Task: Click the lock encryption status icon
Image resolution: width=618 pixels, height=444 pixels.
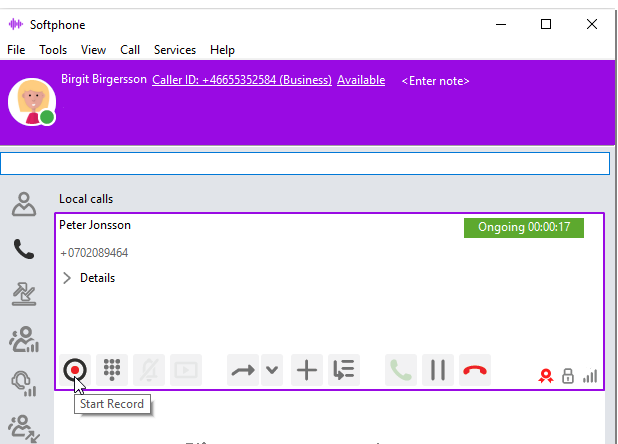Action: [x=568, y=376]
